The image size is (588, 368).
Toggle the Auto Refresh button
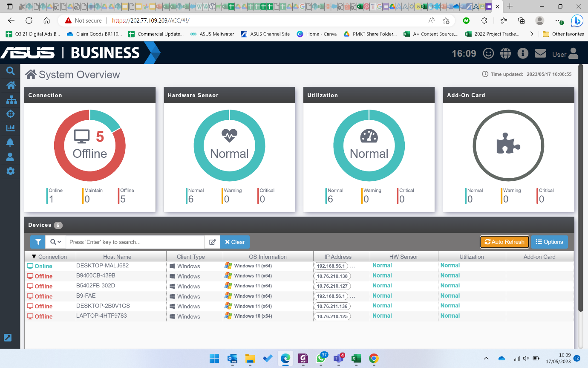coord(504,242)
